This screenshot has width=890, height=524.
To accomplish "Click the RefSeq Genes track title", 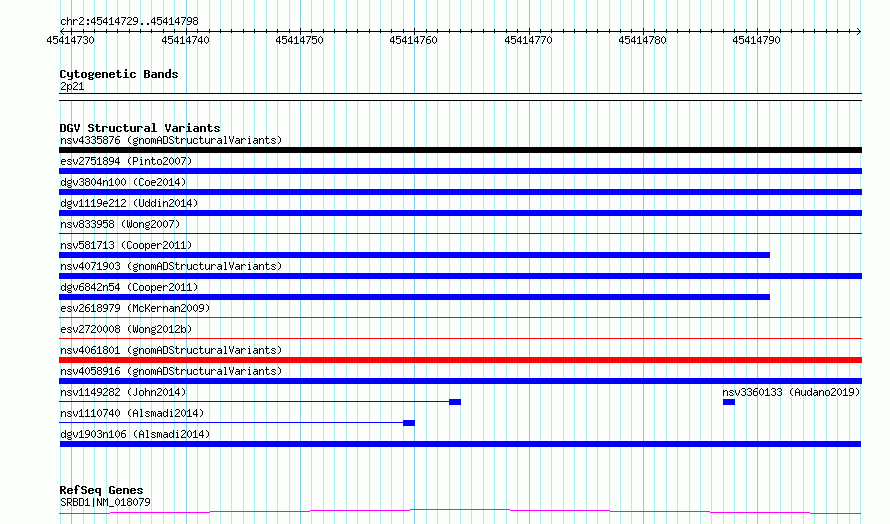I will [x=101, y=490].
